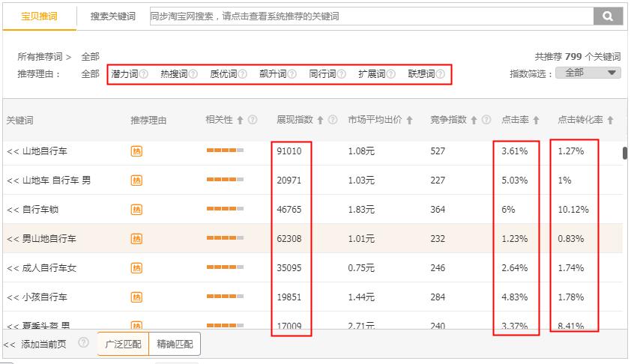Click help icon next to 质优词
Screen dimensions: 634x364
coord(243,74)
